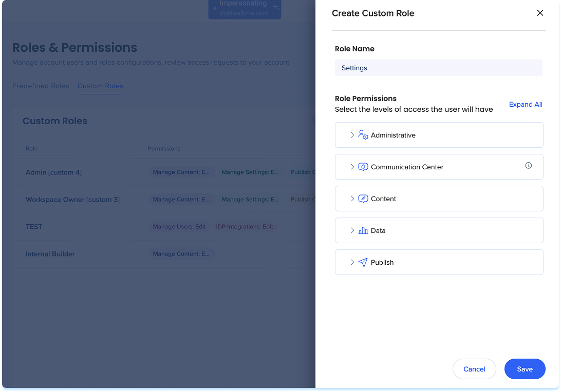The image size is (561, 392).
Task: Click the Role Name input field
Action: tap(438, 68)
